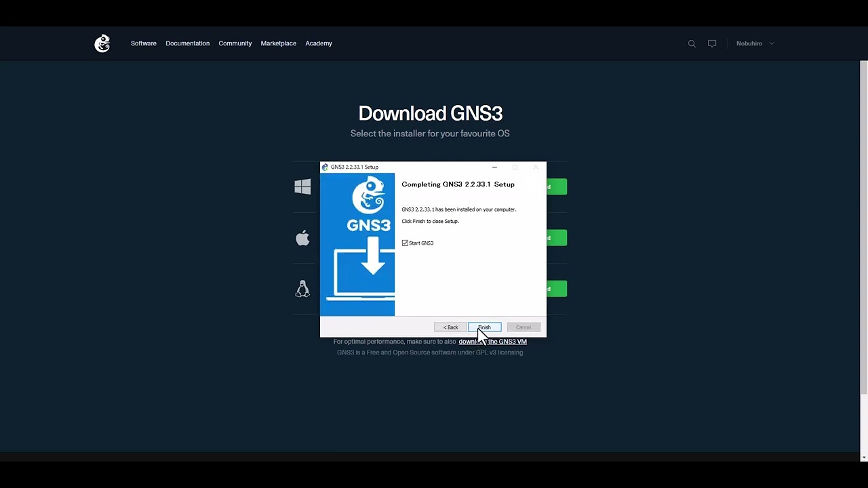
Task: Click the green Linux download button
Action: (x=556, y=289)
